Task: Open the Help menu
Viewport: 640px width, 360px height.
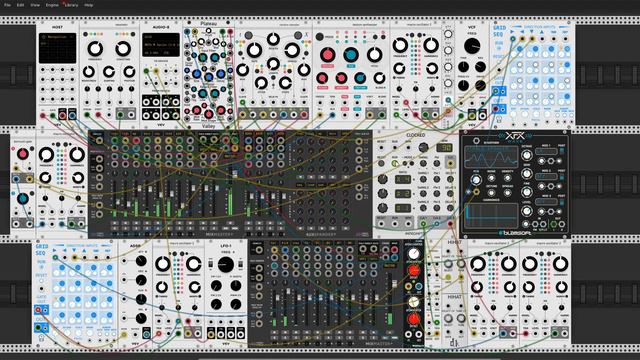Action: click(x=89, y=5)
